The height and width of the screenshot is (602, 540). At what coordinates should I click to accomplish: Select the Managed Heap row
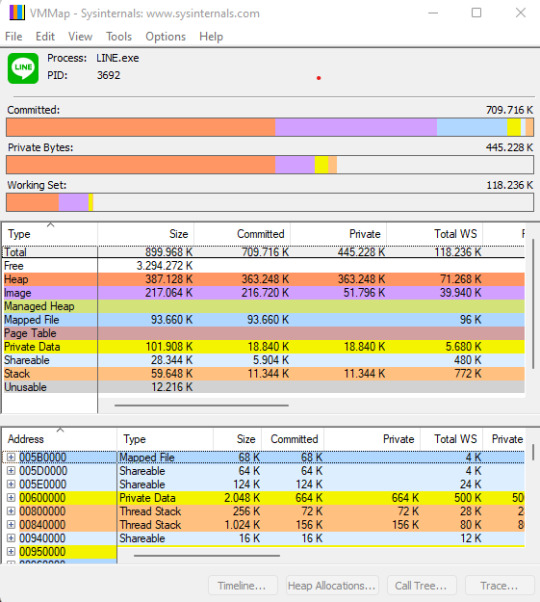(x=263, y=306)
